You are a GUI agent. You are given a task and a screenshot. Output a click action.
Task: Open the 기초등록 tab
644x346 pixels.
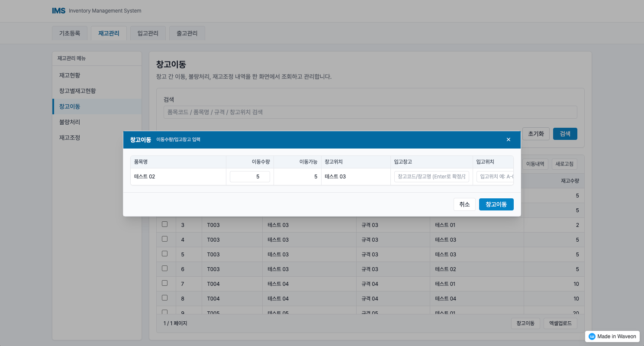(x=70, y=33)
